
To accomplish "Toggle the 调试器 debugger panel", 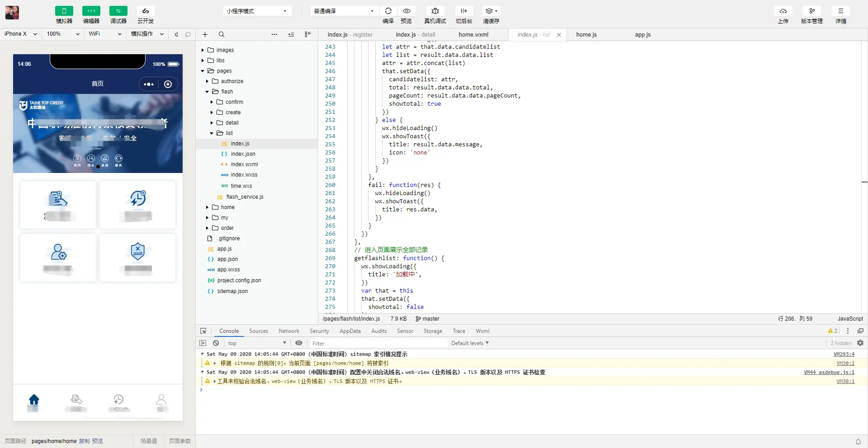I will tap(118, 11).
